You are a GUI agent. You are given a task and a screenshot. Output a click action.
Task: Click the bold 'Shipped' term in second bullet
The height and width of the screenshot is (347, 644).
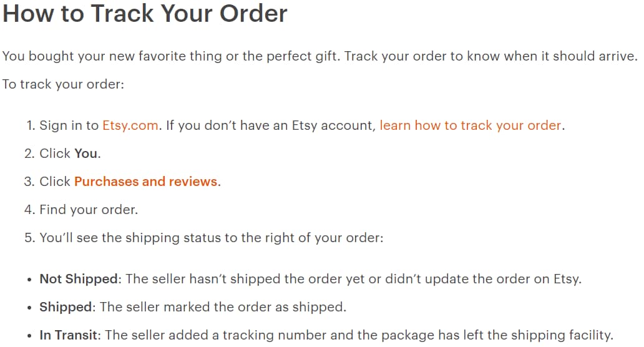[x=66, y=307]
